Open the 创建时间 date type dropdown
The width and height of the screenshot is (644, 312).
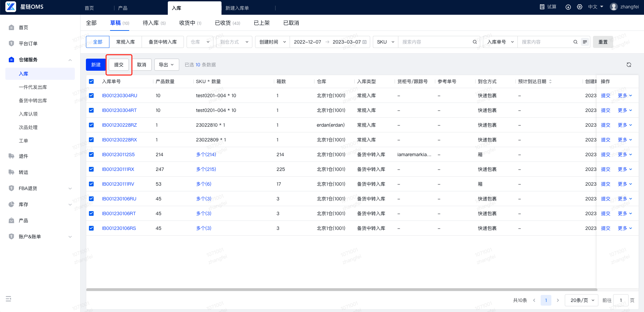(x=273, y=42)
